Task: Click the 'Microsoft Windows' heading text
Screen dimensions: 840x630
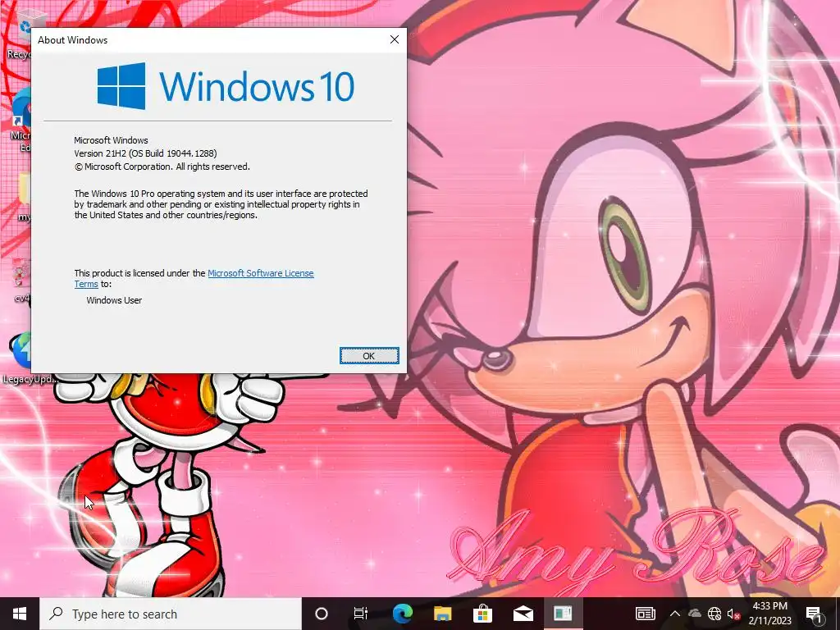Action: (x=111, y=140)
